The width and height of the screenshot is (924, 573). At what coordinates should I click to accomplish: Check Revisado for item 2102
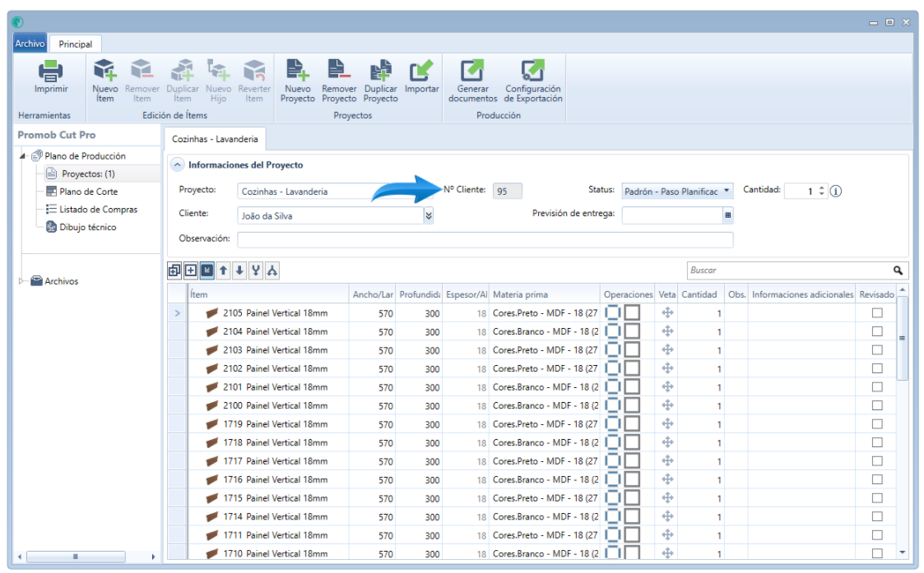pyautogui.click(x=877, y=368)
